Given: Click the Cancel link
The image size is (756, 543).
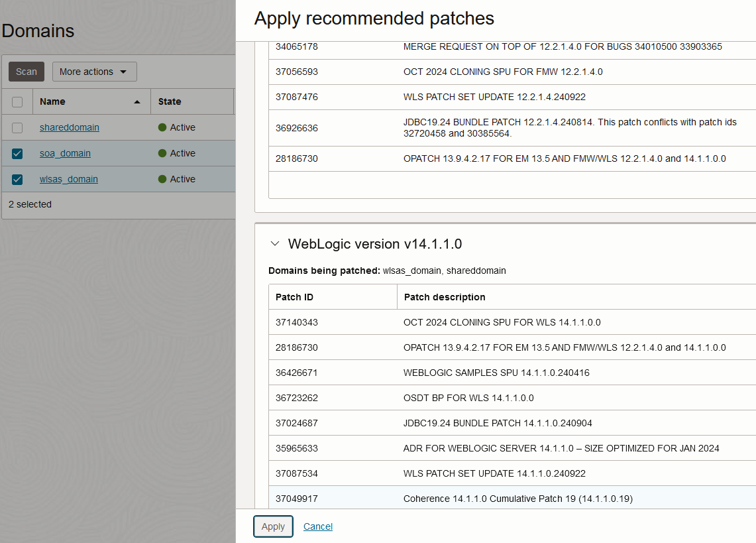Looking at the screenshot, I should pyautogui.click(x=318, y=526).
